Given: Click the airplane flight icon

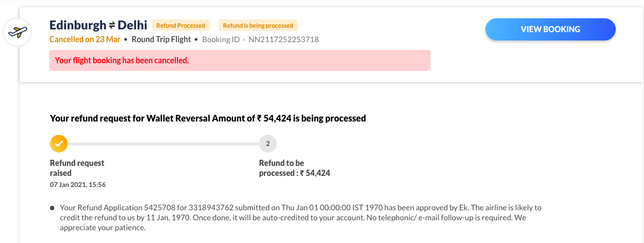Looking at the screenshot, I should (17, 32).
